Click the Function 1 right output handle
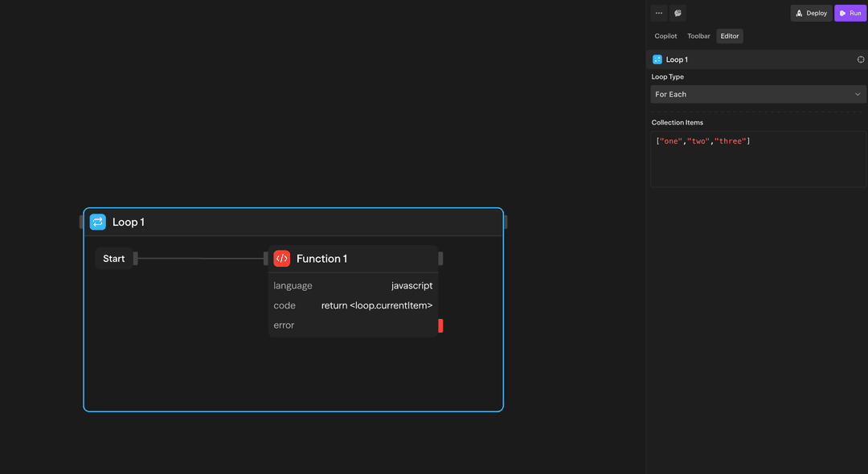868x474 pixels. click(x=440, y=259)
